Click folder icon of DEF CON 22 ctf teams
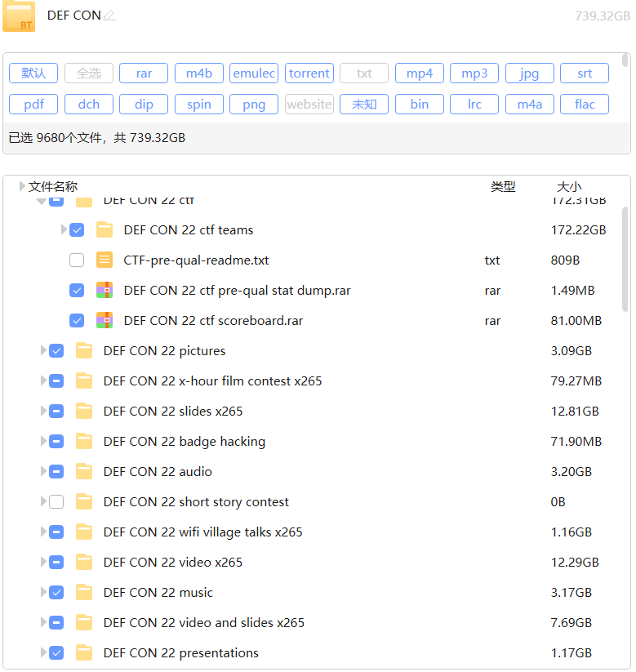The image size is (636, 672). click(x=105, y=229)
